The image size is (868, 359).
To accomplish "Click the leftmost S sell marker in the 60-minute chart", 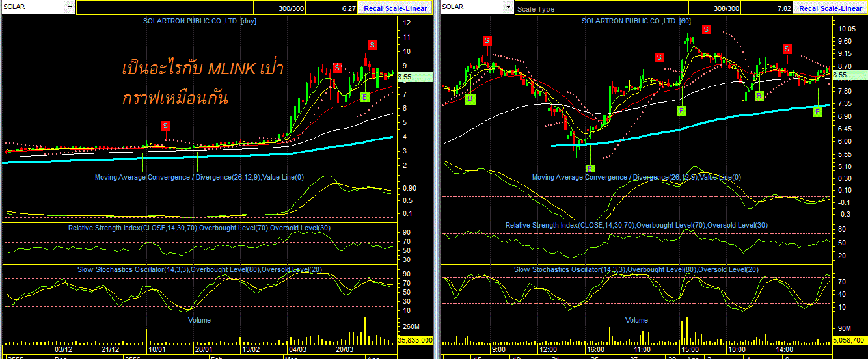I will click(487, 40).
